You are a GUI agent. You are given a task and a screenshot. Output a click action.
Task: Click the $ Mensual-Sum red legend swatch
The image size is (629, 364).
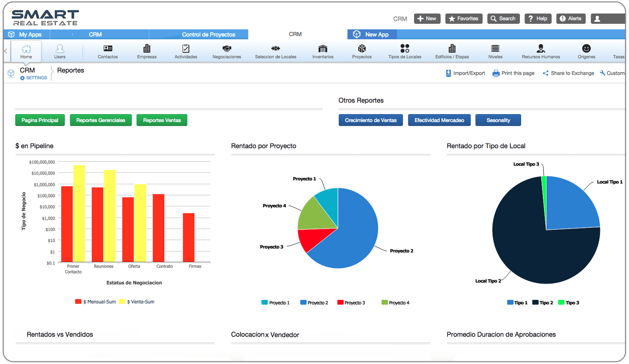click(x=78, y=301)
